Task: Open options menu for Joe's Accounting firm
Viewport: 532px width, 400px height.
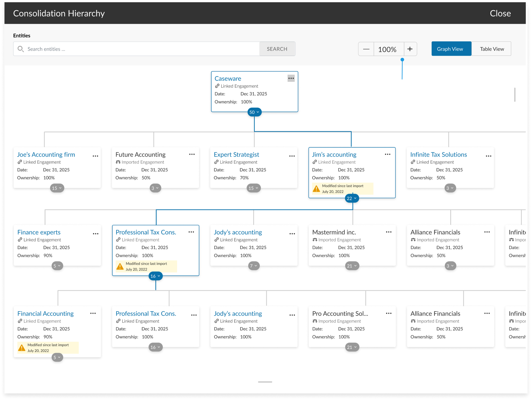Action: click(95, 156)
